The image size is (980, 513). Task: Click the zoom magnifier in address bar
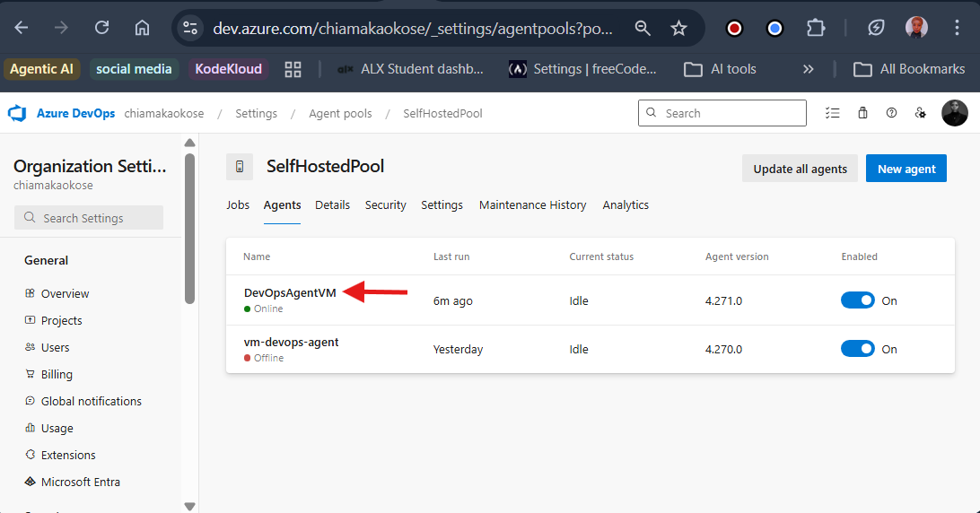click(643, 28)
